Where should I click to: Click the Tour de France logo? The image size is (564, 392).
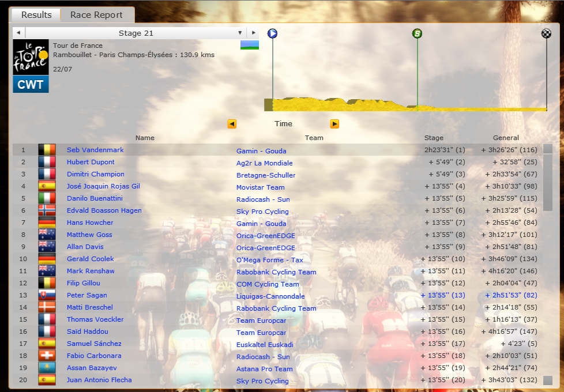tap(31, 57)
